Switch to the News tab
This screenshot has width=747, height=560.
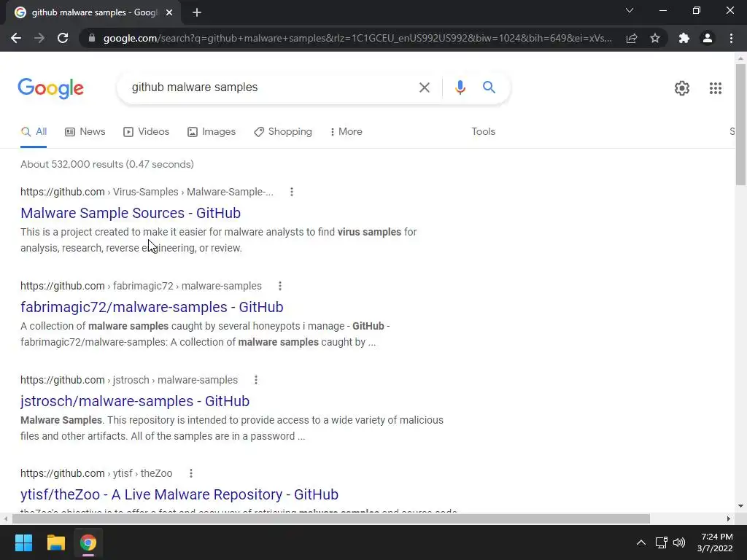[85, 132]
